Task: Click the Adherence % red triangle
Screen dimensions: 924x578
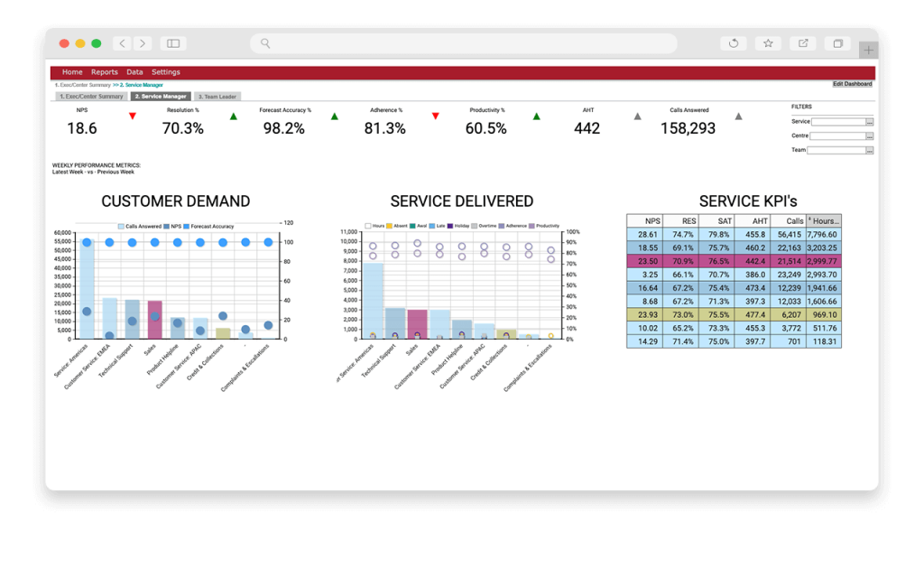Action: coord(436,116)
